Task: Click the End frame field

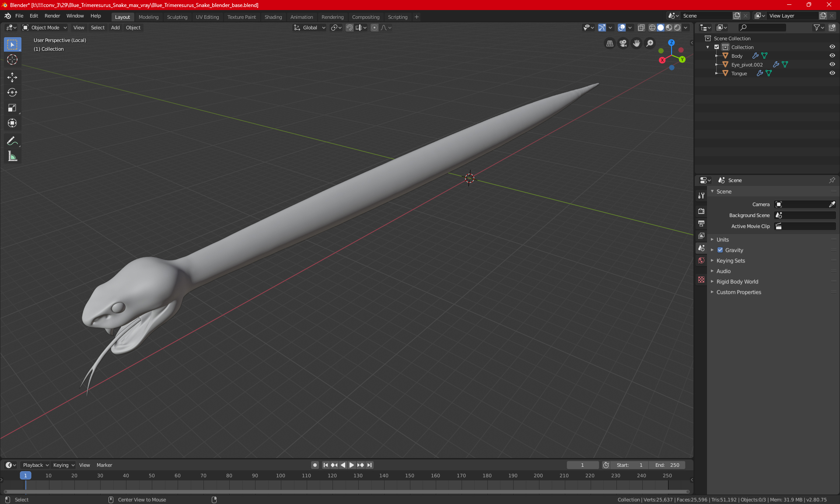Action: click(667, 465)
